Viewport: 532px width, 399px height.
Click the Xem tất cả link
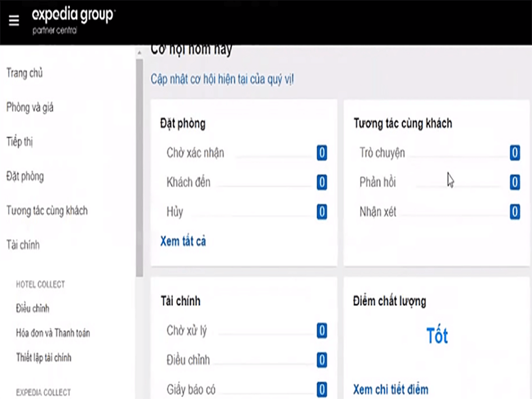coord(182,241)
